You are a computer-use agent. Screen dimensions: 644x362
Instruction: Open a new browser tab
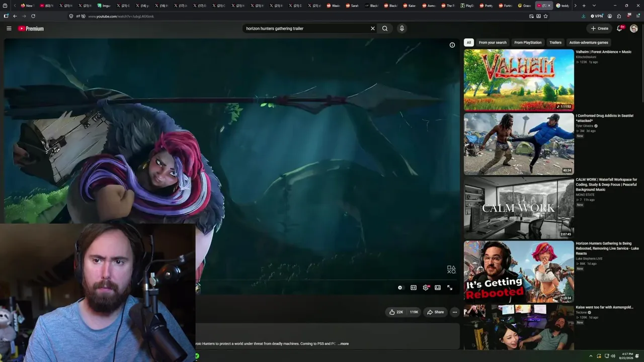(584, 6)
